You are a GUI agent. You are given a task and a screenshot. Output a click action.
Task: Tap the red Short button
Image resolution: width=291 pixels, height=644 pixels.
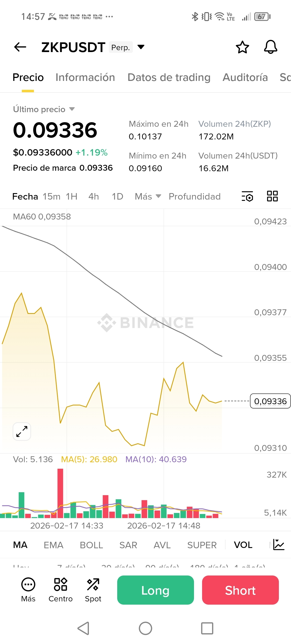tap(240, 590)
